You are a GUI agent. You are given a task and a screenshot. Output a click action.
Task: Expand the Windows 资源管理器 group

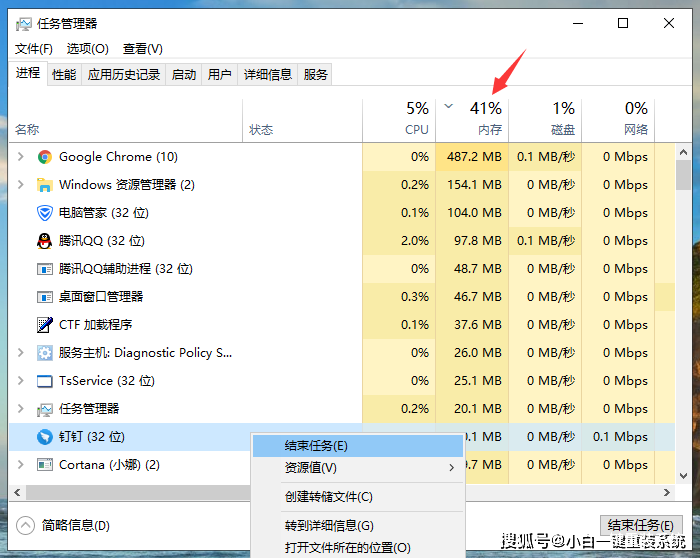[x=21, y=184]
